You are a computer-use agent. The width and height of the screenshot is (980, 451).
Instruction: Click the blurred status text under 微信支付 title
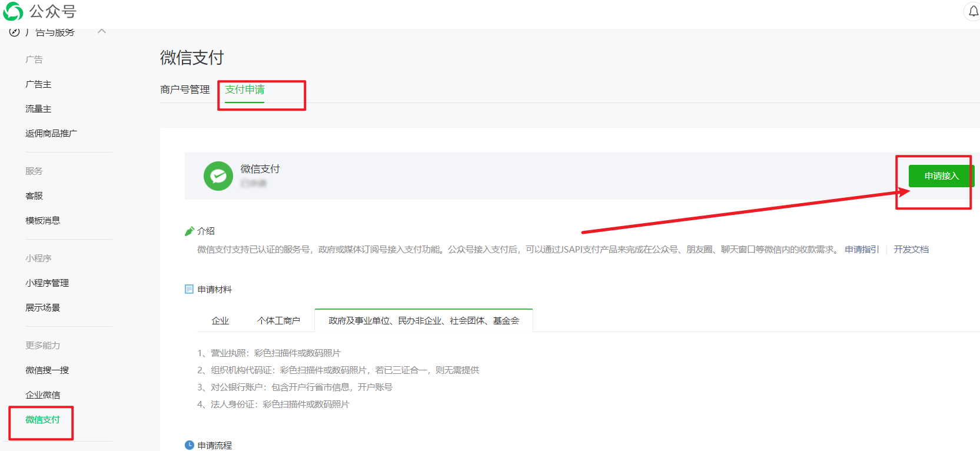pos(253,184)
